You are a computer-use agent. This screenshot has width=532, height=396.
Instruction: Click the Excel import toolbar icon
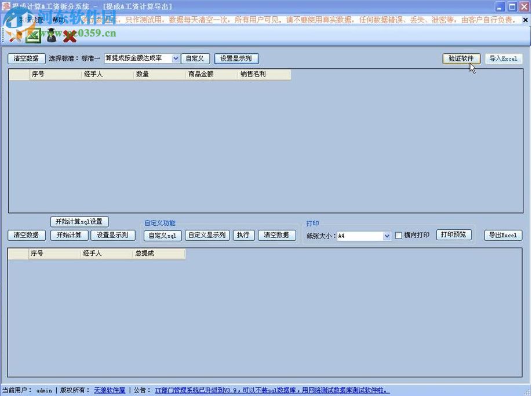pyautogui.click(x=33, y=35)
